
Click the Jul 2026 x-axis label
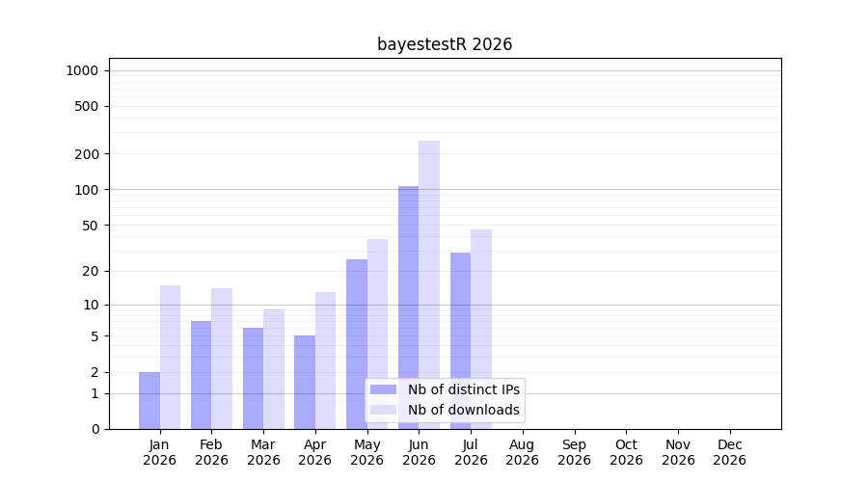(471, 452)
